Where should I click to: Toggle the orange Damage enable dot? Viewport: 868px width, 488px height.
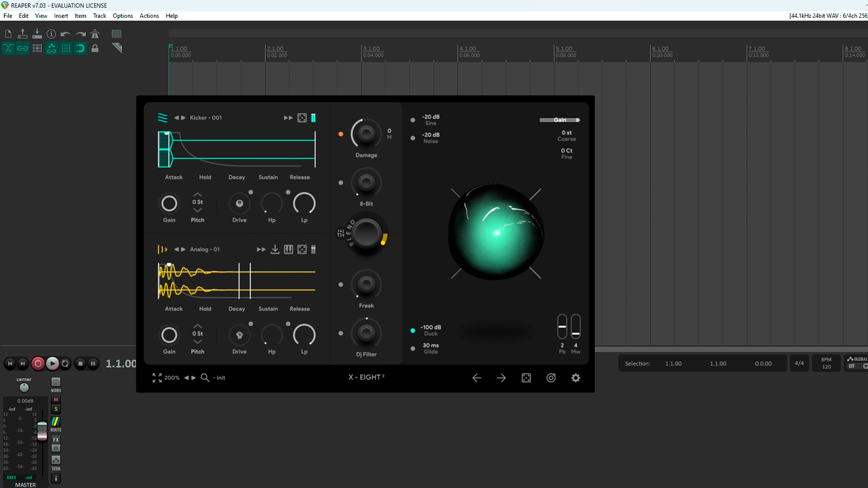(x=341, y=134)
